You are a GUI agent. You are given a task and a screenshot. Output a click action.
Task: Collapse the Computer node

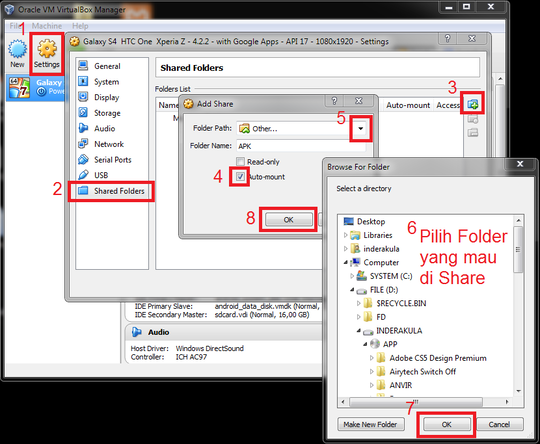(x=345, y=262)
